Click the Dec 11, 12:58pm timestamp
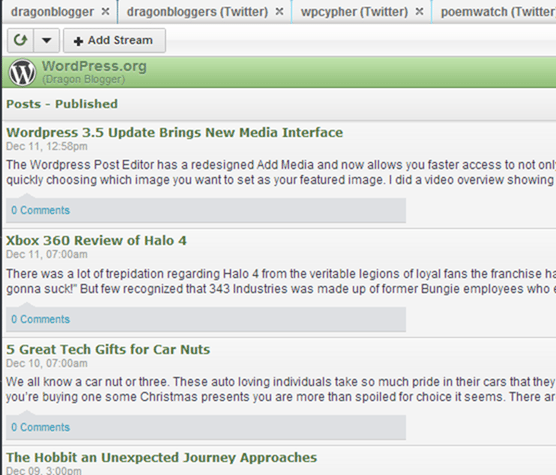The image size is (556, 475). pos(47,146)
